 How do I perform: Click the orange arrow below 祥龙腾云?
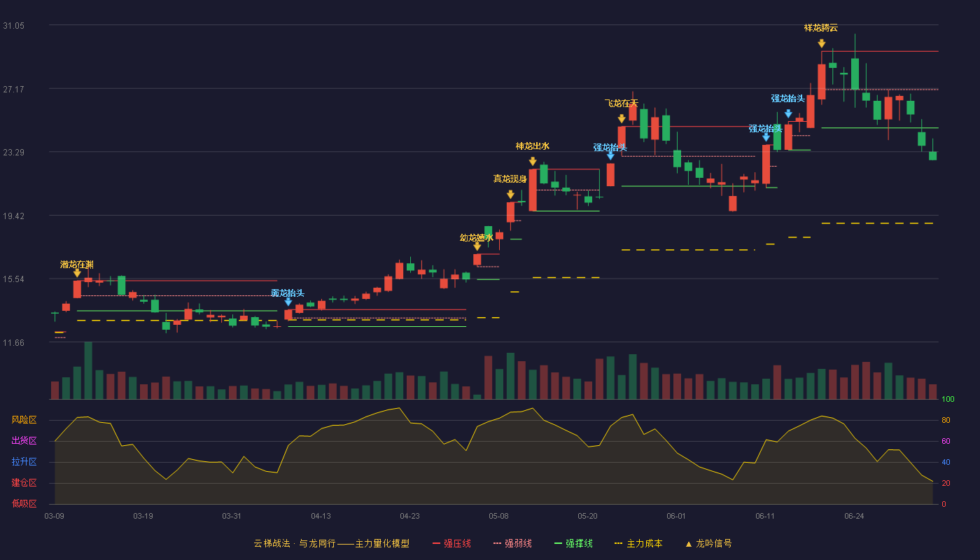(821, 43)
